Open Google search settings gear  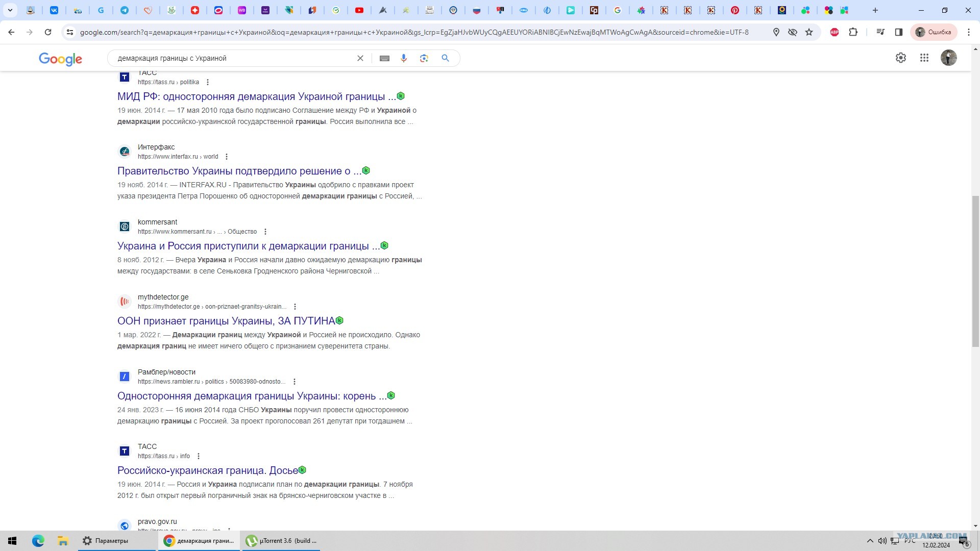coord(901,58)
